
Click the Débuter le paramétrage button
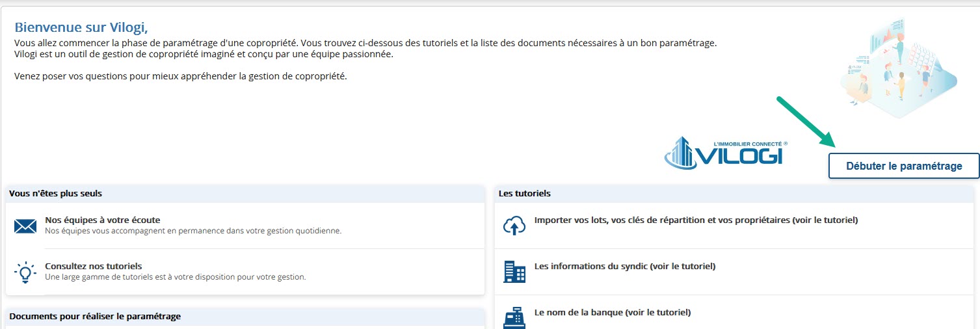point(904,166)
